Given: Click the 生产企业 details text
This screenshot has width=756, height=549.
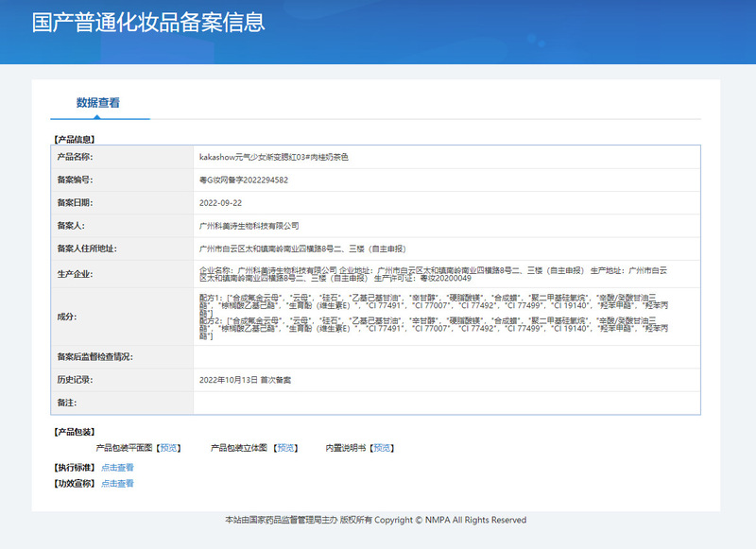Looking at the screenshot, I should pyautogui.click(x=446, y=274).
